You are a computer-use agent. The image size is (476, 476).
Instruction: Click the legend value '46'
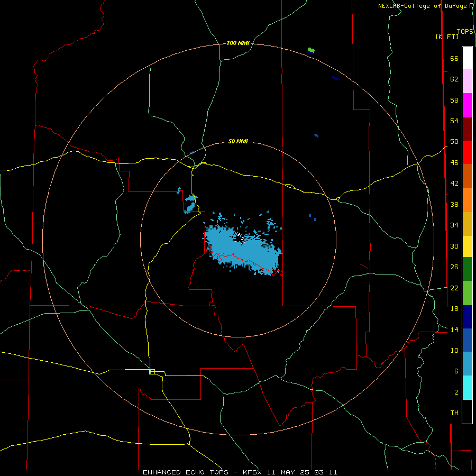tap(454, 163)
